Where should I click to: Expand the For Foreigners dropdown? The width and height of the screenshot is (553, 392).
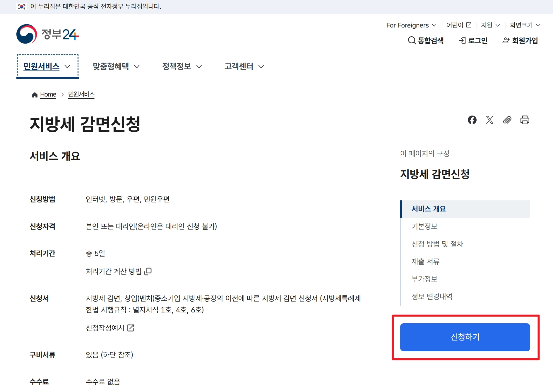410,25
